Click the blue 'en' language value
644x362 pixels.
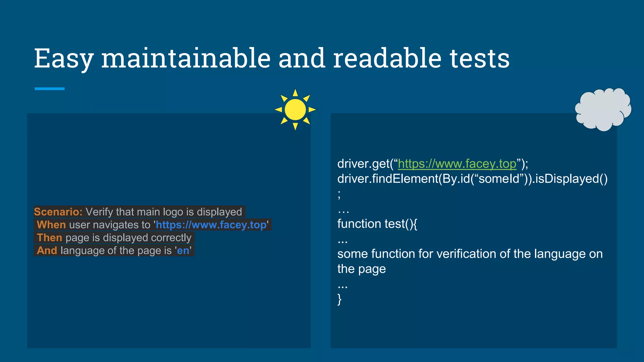[x=183, y=250]
